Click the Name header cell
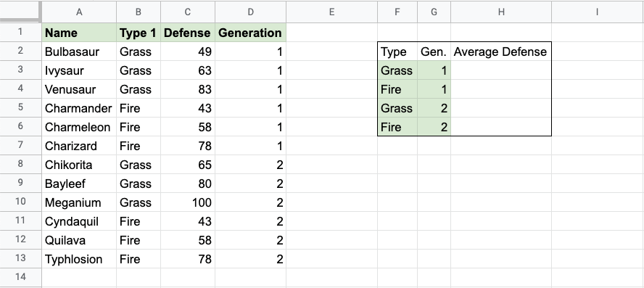This screenshot has height=288, width=644. tap(79, 33)
